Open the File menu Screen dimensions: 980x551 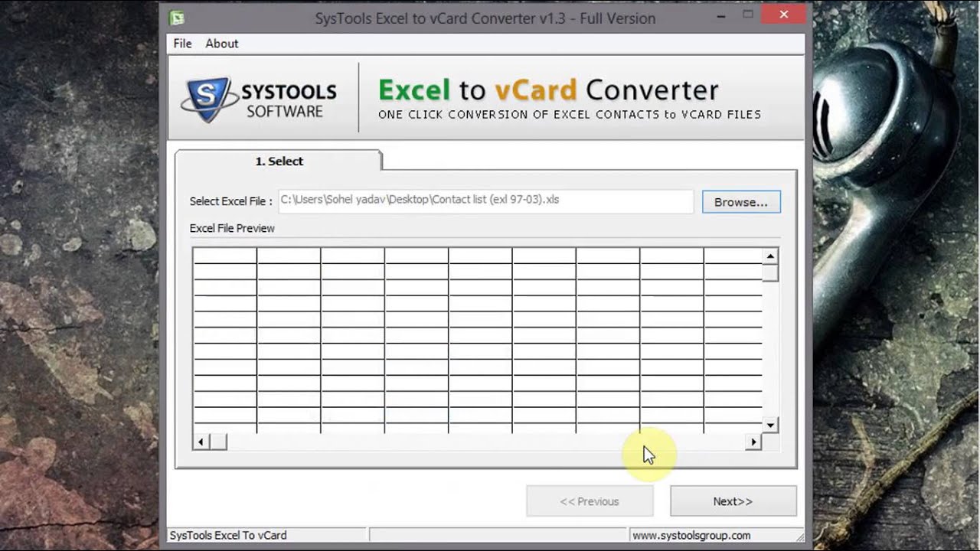[x=182, y=44]
